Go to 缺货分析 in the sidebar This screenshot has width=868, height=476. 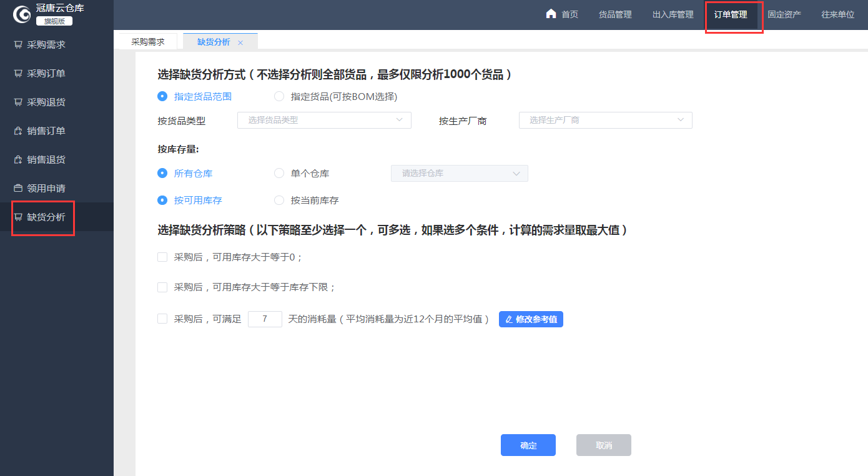tap(57, 217)
